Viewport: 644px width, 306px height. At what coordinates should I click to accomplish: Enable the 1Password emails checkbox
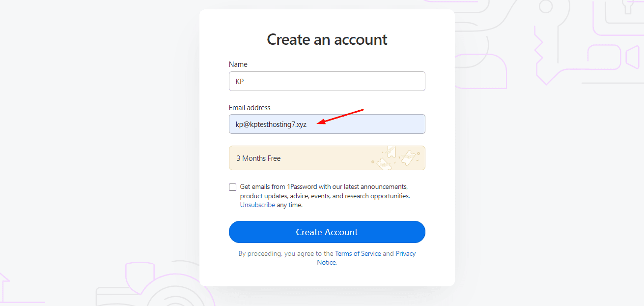[x=233, y=187]
